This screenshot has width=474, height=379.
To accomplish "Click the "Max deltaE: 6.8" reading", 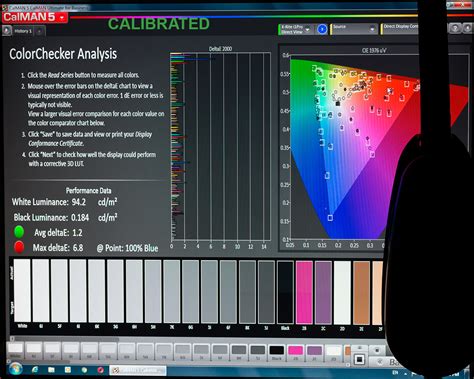I will coord(58,248).
